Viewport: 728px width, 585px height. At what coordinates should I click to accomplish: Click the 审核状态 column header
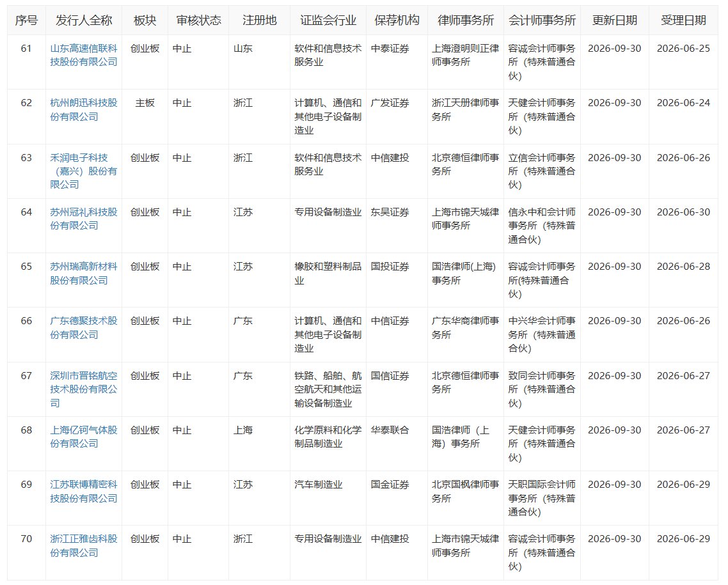coord(199,20)
